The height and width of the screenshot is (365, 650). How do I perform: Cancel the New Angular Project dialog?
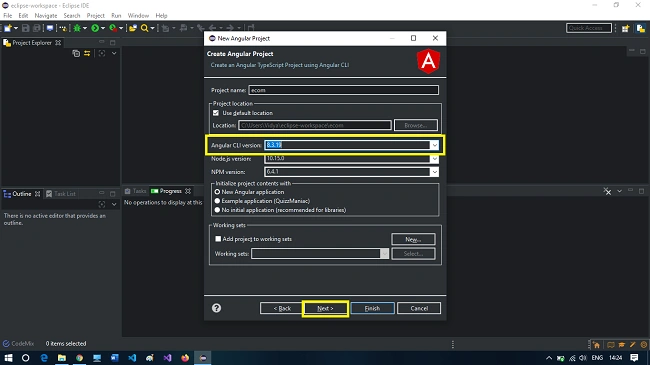[x=419, y=308]
